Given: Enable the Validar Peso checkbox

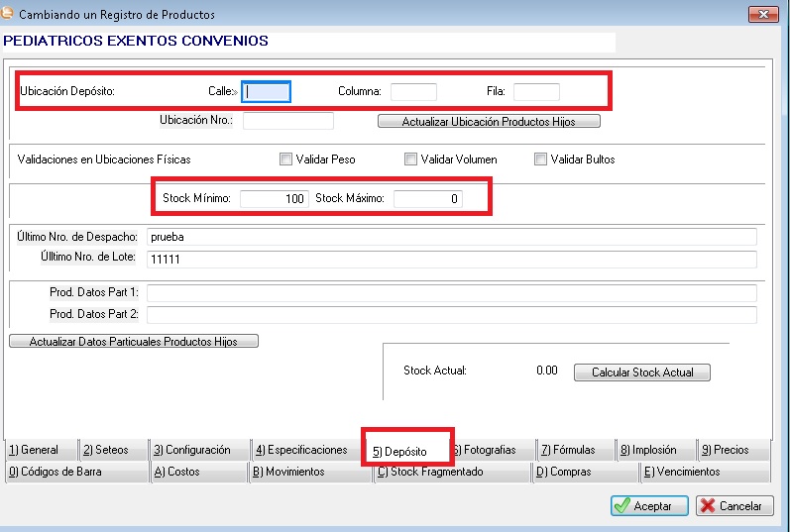Looking at the screenshot, I should tap(285, 160).
